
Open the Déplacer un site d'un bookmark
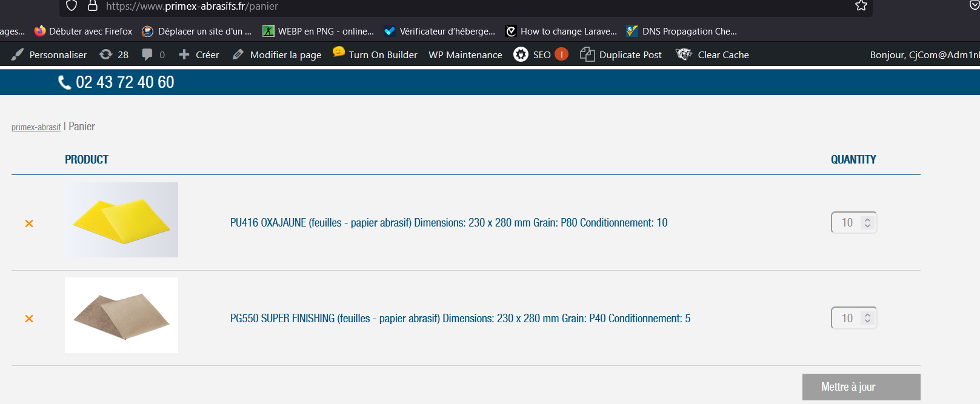[196, 31]
